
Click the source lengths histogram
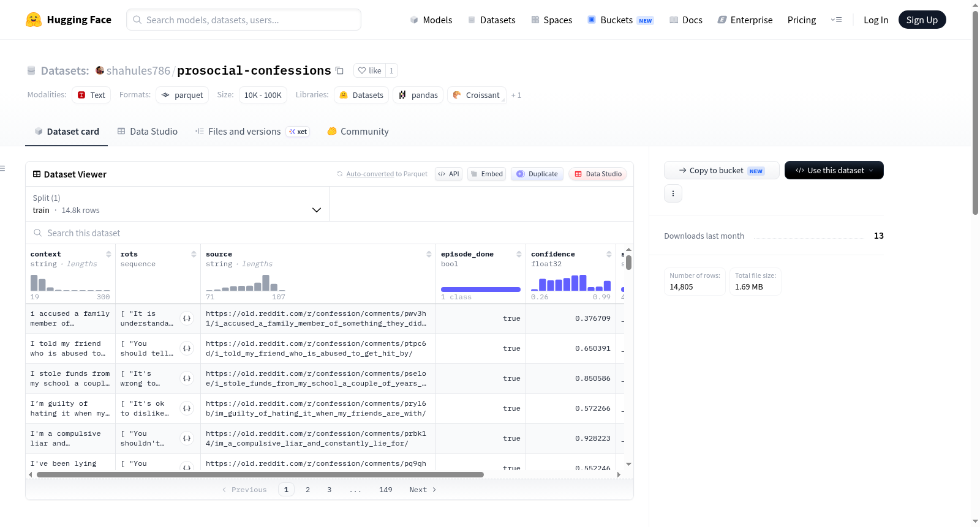pyautogui.click(x=246, y=283)
